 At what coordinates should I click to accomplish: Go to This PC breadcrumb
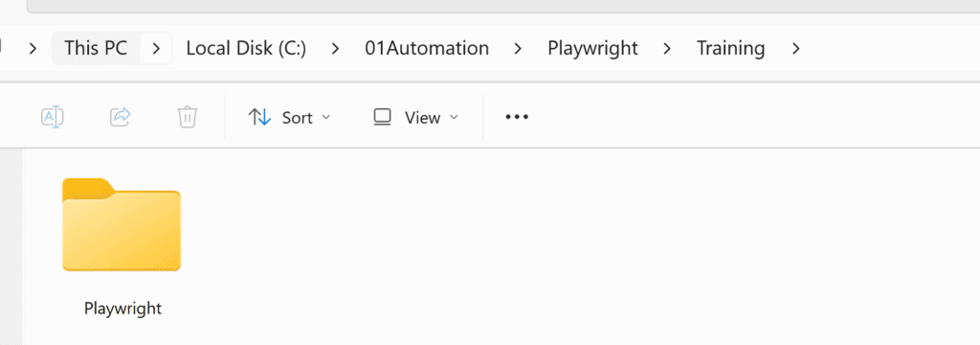coord(96,48)
